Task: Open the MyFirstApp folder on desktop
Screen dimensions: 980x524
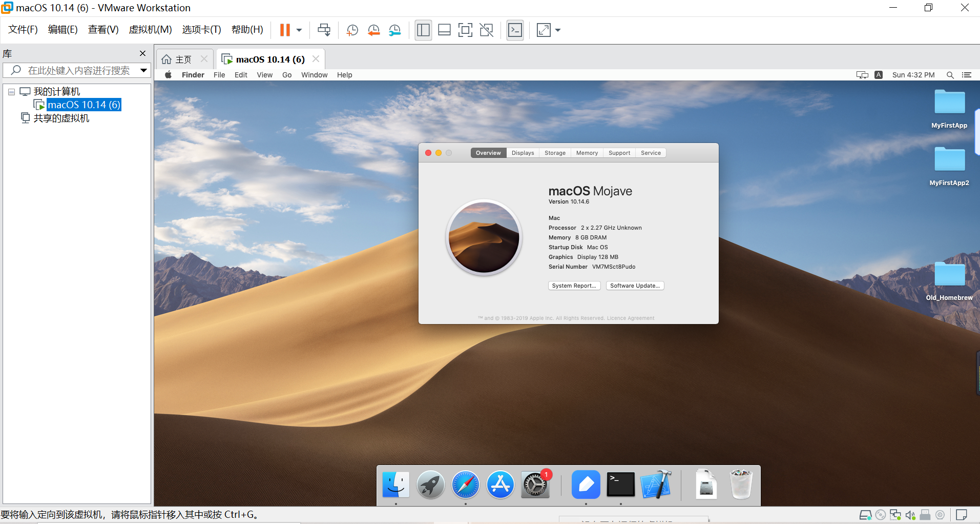Action: (x=949, y=109)
